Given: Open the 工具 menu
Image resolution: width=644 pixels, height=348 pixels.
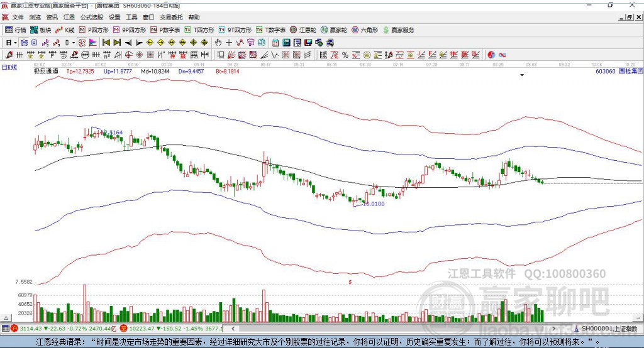Looking at the screenshot, I should [x=131, y=17].
